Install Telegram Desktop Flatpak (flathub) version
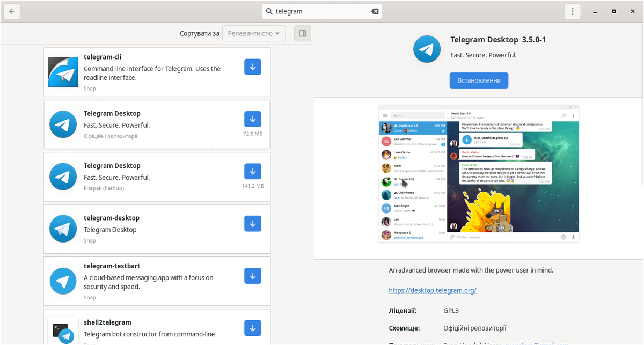The image size is (644, 345). coord(253,171)
